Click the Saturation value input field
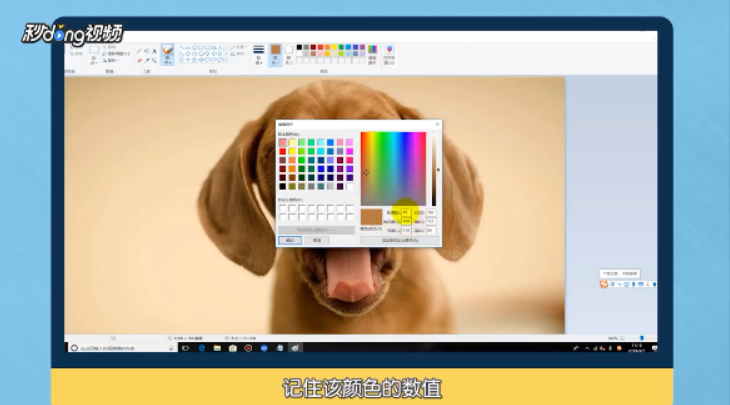Image resolution: width=730 pixels, height=405 pixels. point(406,221)
